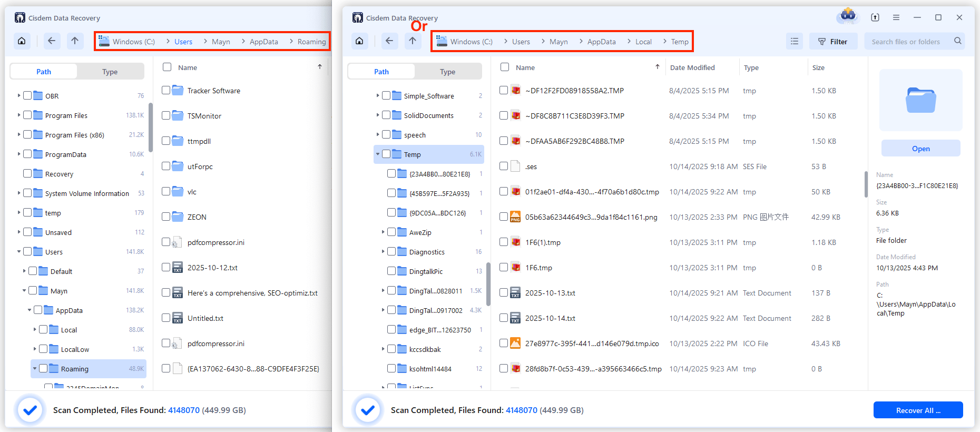The width and height of the screenshot is (980, 432).
Task: Expand the AweZip folder node
Action: (x=383, y=232)
